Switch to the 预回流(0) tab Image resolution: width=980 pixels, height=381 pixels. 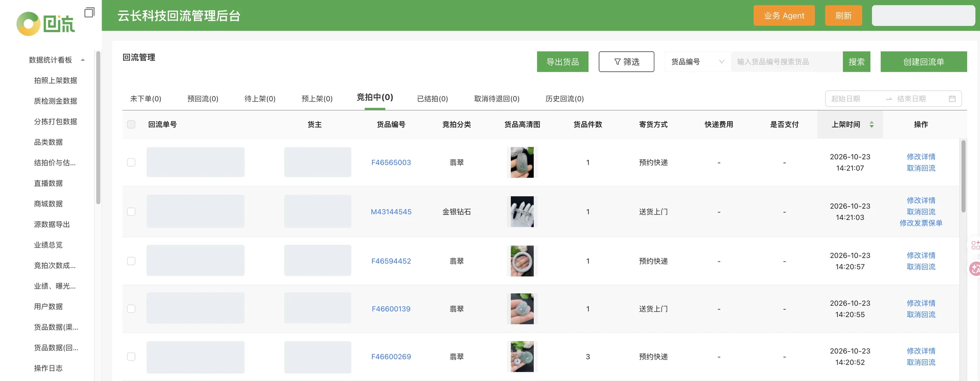203,99
